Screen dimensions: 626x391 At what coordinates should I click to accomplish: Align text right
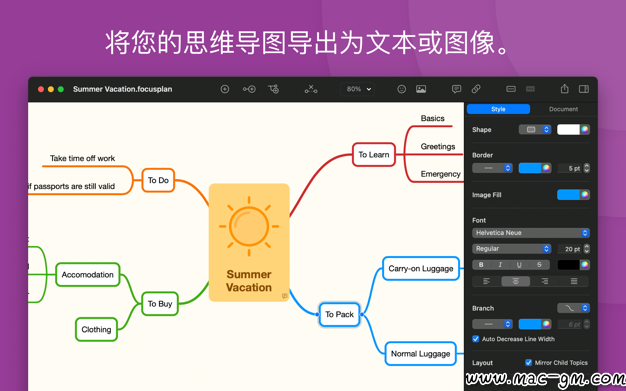(545, 281)
